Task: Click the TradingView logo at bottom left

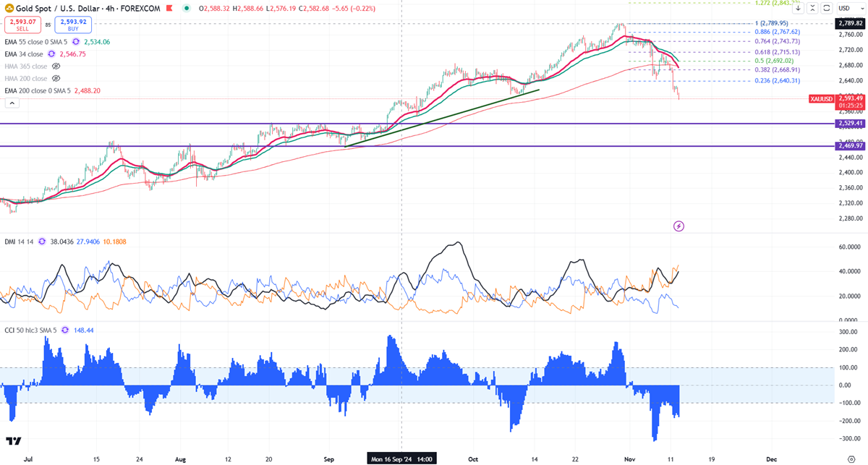Action: tap(13, 441)
